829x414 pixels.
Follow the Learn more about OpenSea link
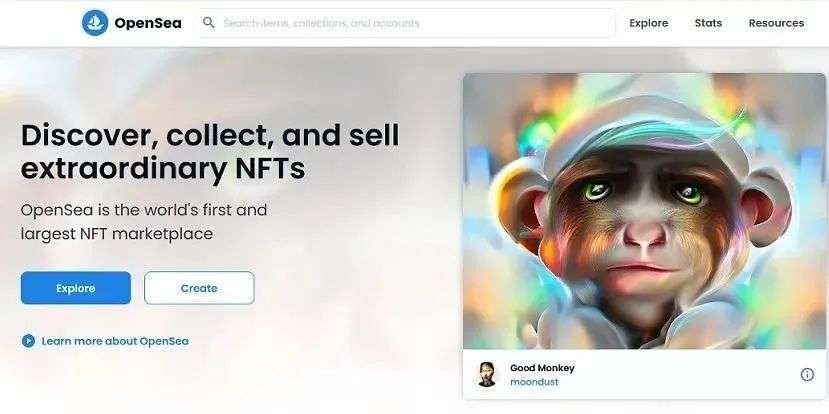pos(115,342)
